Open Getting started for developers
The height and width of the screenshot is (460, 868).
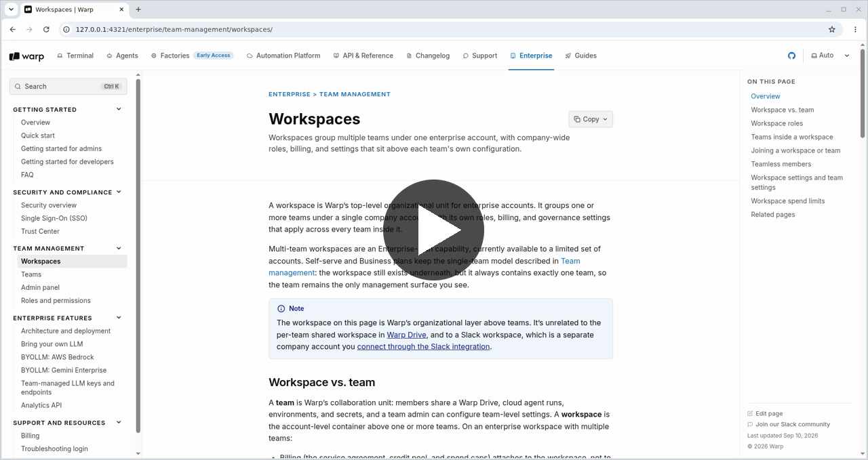coord(67,162)
